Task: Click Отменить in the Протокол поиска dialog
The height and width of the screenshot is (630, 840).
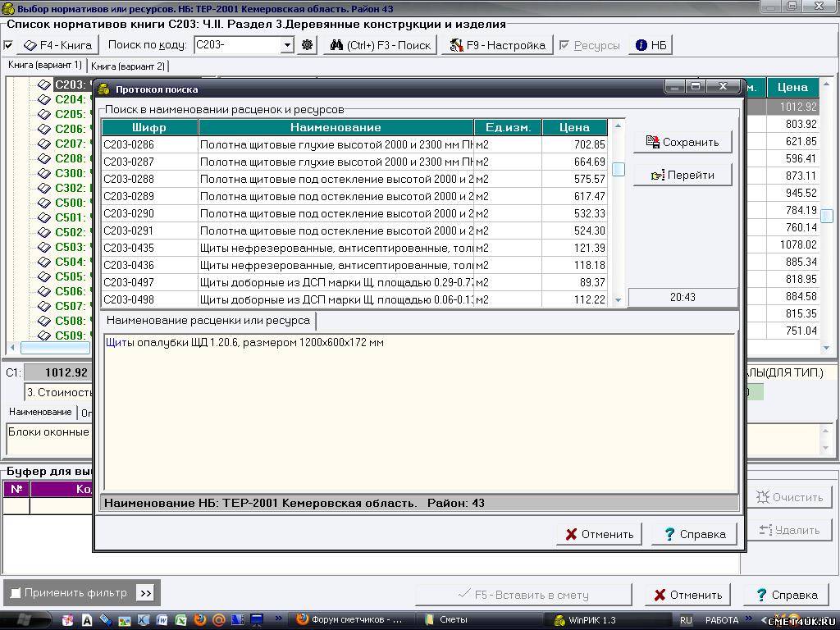Action: pyautogui.click(x=600, y=534)
